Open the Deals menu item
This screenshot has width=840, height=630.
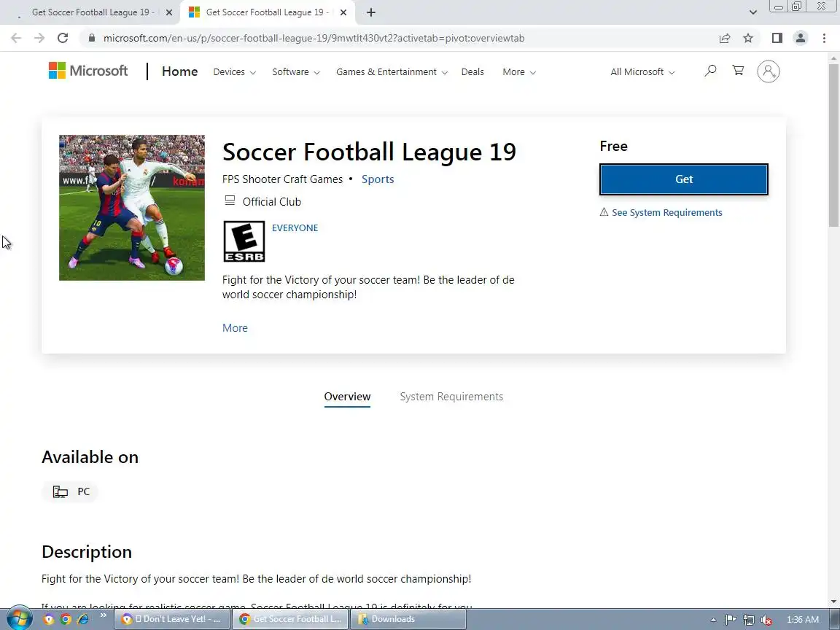(x=472, y=71)
